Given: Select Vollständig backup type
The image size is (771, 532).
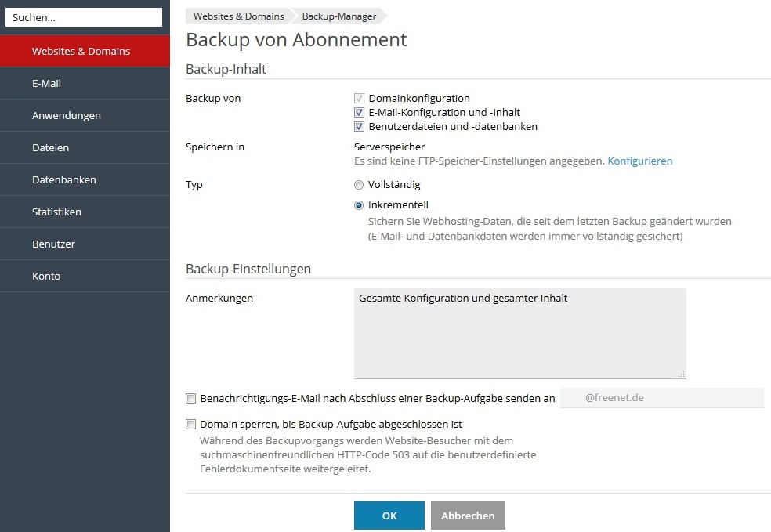Looking at the screenshot, I should point(359,185).
